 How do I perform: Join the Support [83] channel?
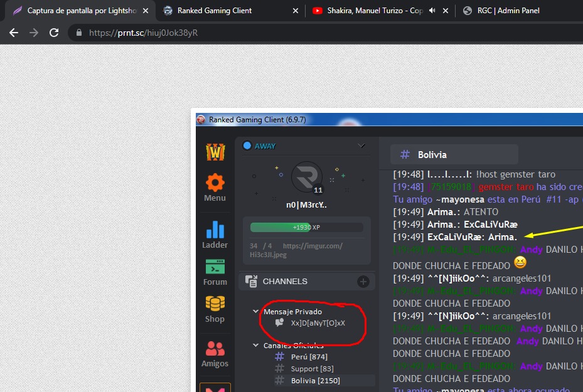pos(312,369)
